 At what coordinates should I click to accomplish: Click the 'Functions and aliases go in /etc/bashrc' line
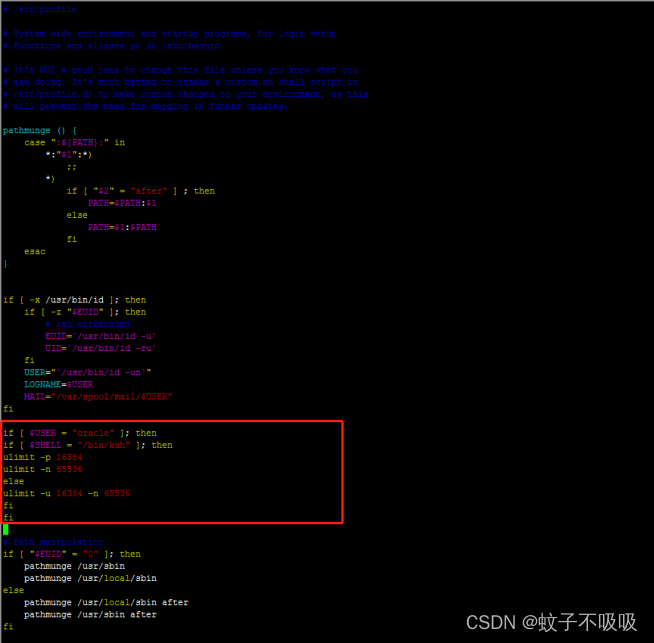[111, 45]
